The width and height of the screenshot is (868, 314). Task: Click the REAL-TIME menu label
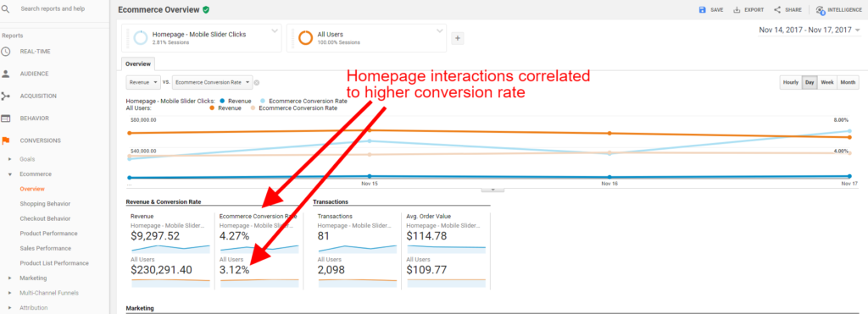click(35, 52)
